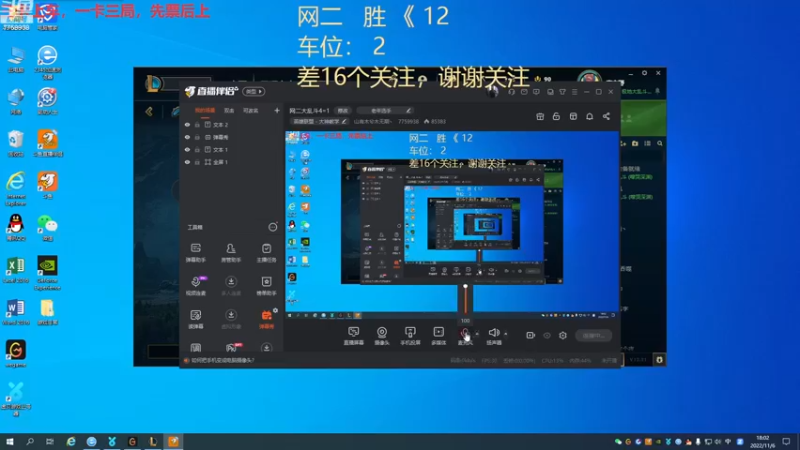
Task: Edit the tag field next to 修改
Action: coord(385,110)
